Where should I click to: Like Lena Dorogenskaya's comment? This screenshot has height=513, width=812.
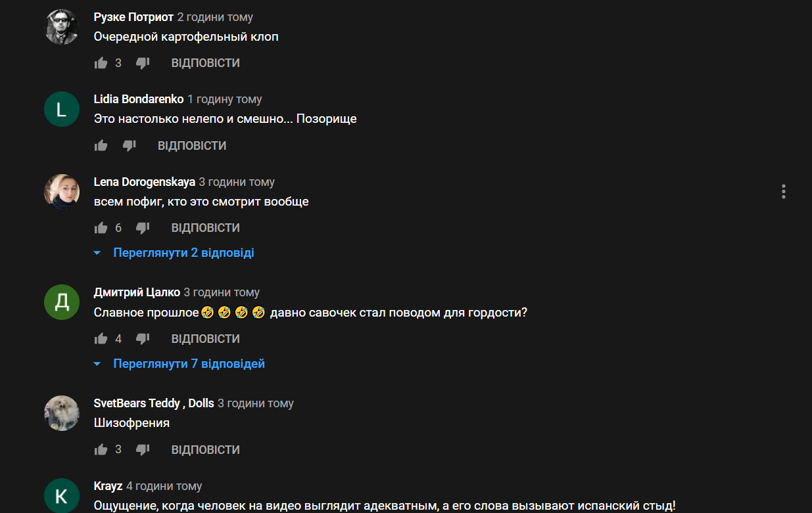[x=101, y=228]
